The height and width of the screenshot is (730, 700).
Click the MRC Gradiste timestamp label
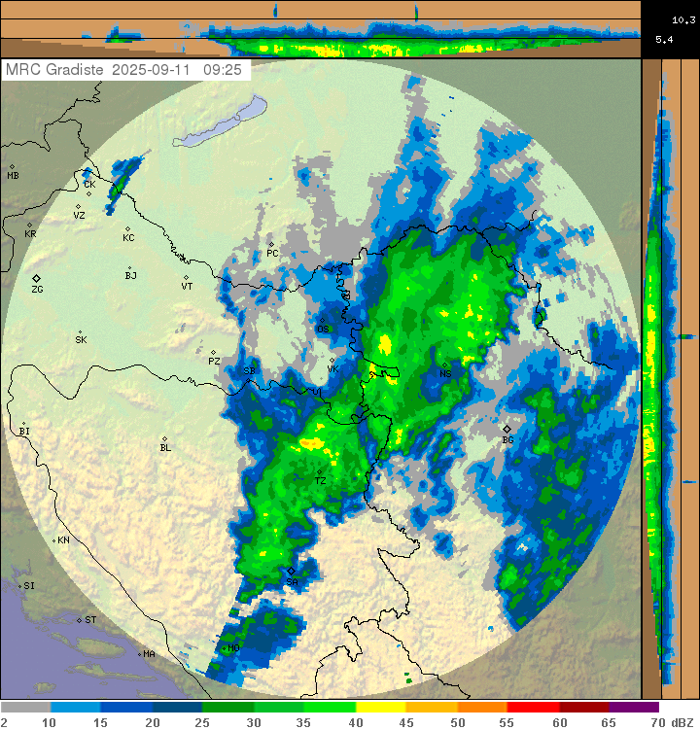[x=126, y=70]
